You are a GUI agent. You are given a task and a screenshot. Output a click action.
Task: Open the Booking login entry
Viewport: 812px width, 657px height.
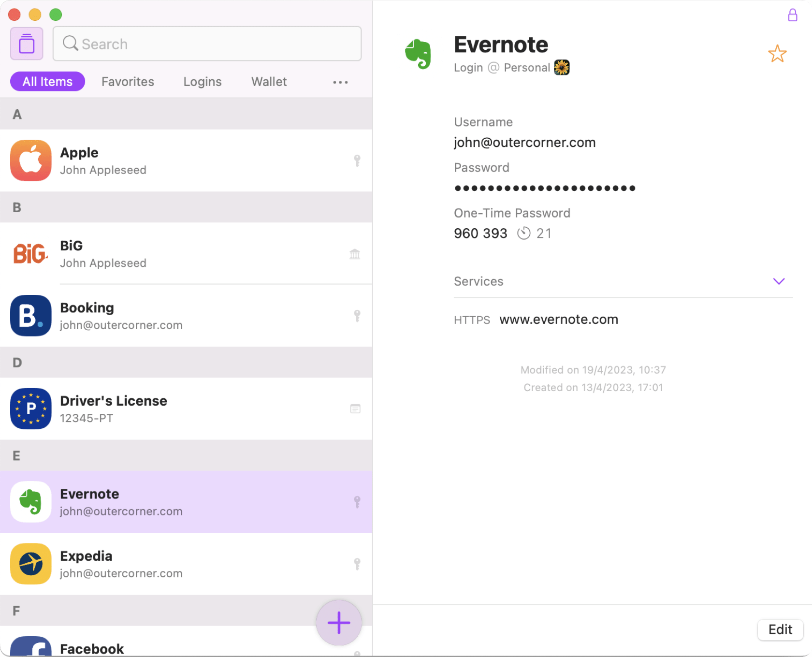click(186, 316)
